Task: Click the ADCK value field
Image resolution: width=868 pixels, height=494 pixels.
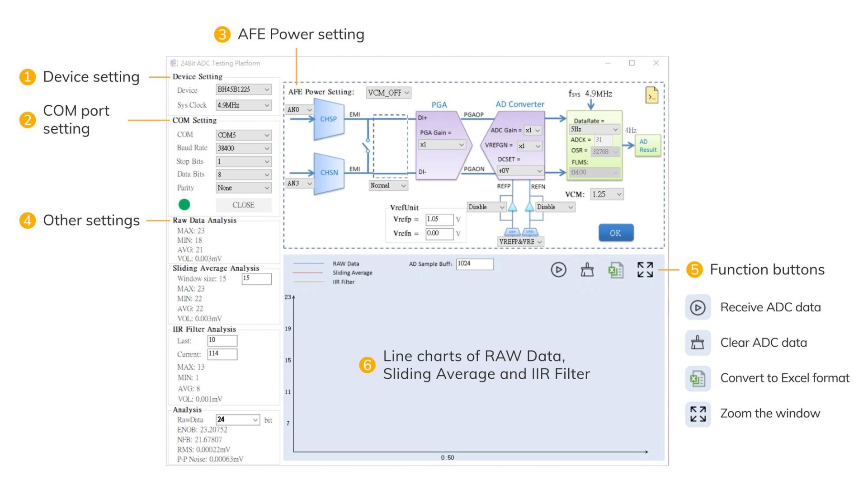Action: coord(604,140)
